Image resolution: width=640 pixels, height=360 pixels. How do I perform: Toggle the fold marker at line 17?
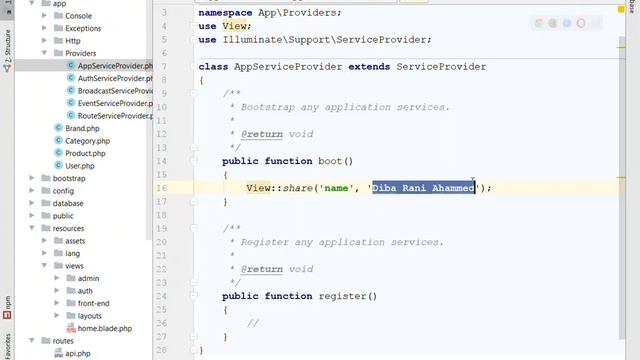pyautogui.click(x=194, y=202)
